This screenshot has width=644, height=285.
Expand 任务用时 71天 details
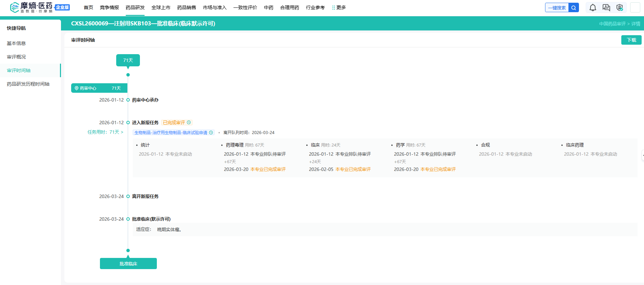(x=105, y=132)
